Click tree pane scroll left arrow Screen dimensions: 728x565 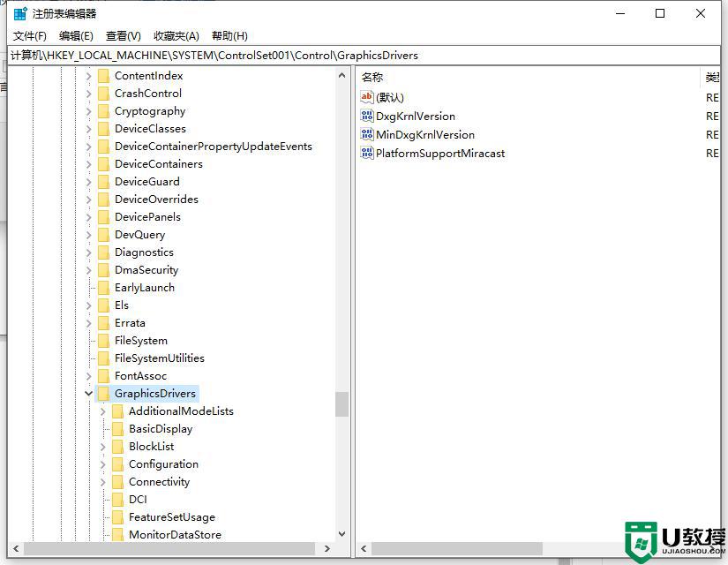point(16,549)
